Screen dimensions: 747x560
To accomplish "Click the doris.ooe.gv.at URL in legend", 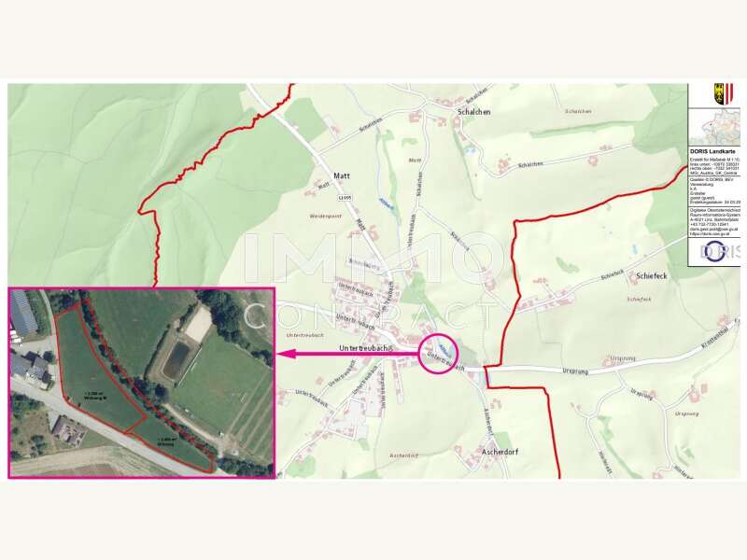I will tap(710, 234).
